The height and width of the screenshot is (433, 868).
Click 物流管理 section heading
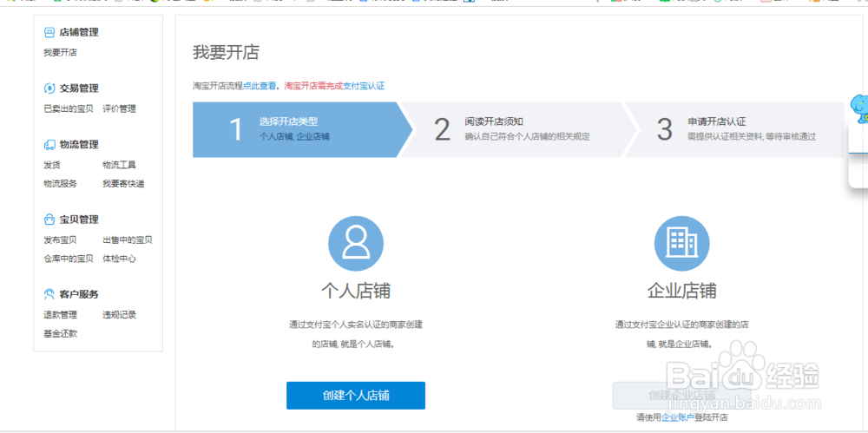(x=79, y=145)
